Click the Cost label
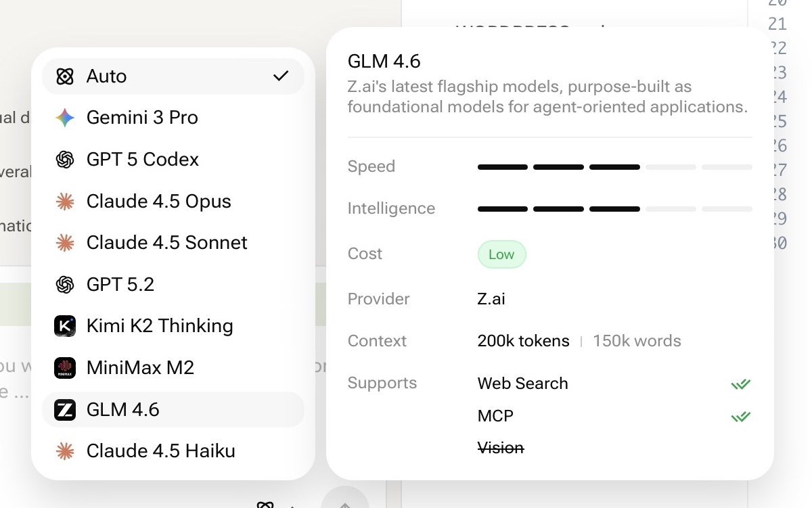Image resolution: width=812 pixels, height=508 pixels. tap(365, 254)
